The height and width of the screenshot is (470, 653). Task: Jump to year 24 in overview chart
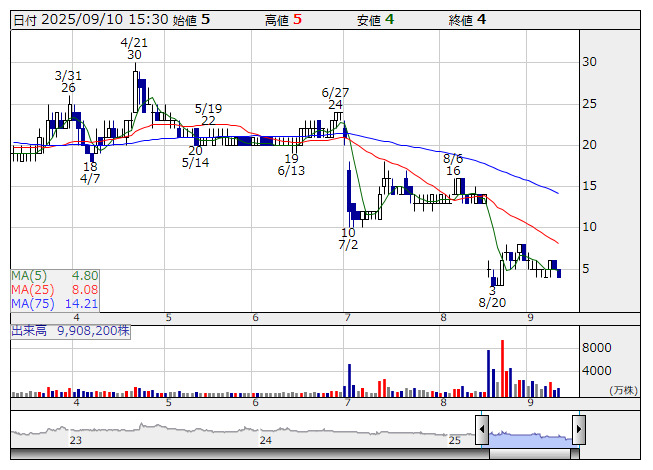click(265, 440)
